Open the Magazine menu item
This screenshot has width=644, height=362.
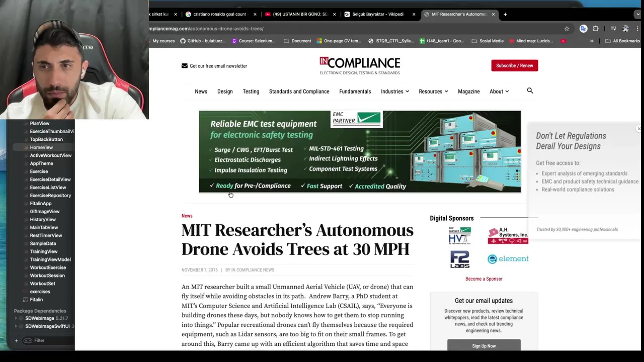468,92
